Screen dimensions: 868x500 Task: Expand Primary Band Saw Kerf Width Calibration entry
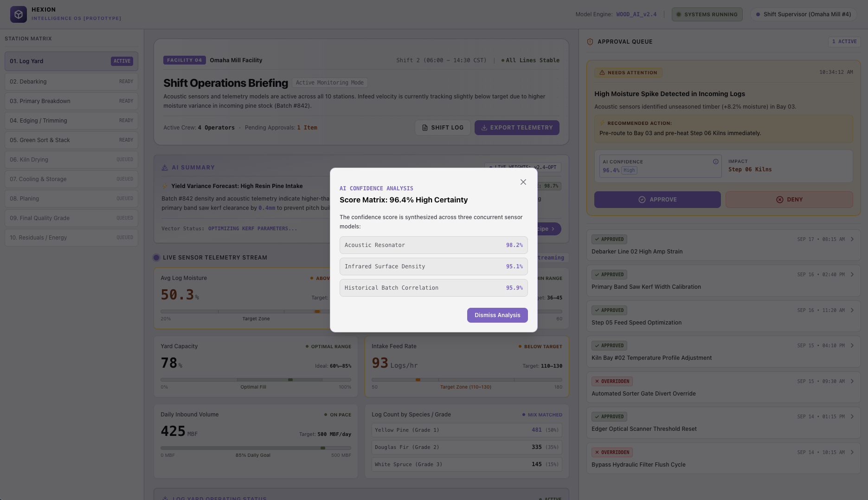723,280
